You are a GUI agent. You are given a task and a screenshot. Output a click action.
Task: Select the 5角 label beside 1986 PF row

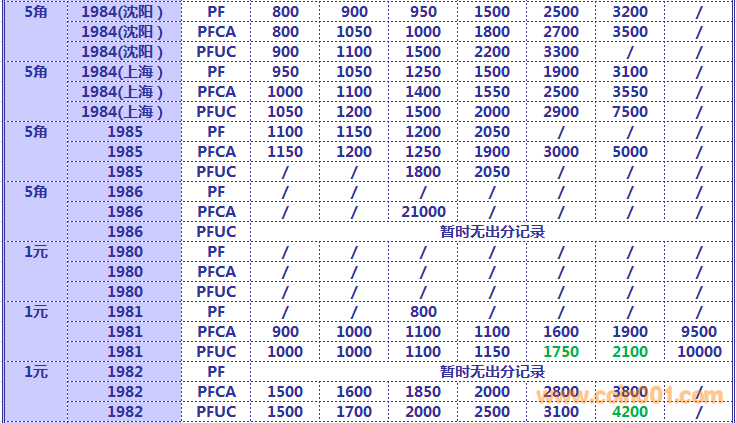click(35, 192)
